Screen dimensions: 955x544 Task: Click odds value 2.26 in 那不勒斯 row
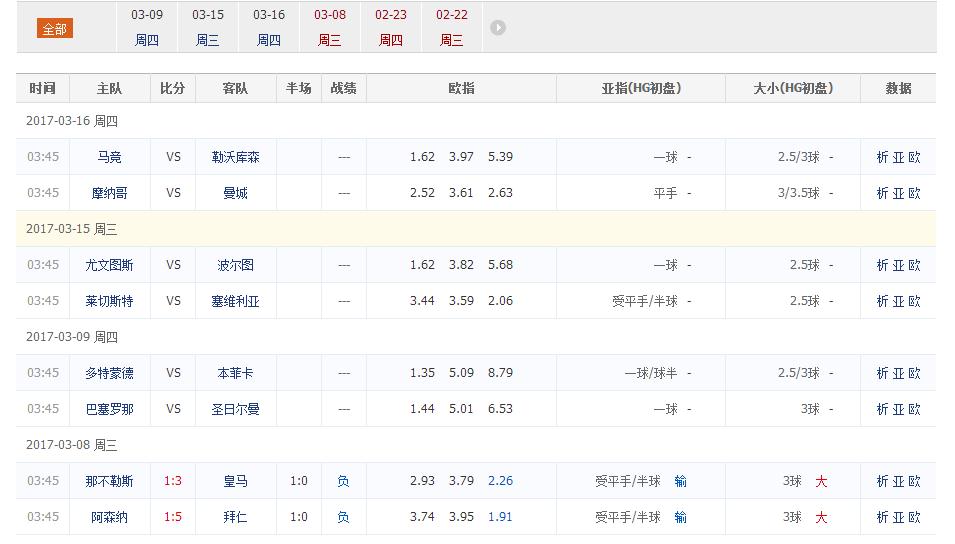point(501,481)
